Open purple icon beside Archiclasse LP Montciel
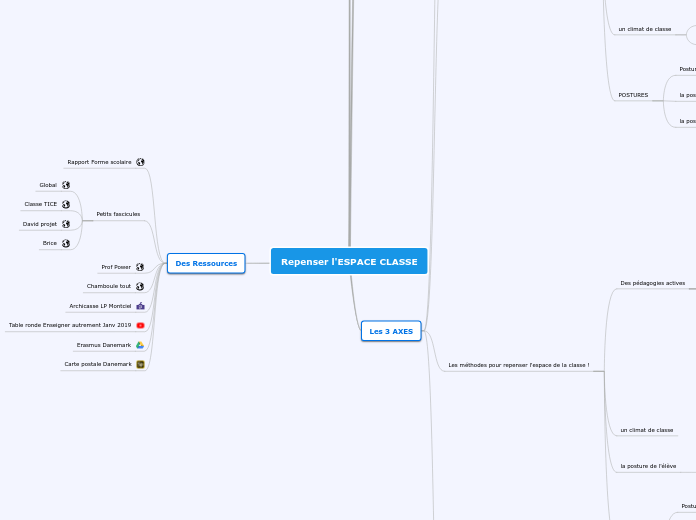This screenshot has width=696, height=520. [141, 306]
